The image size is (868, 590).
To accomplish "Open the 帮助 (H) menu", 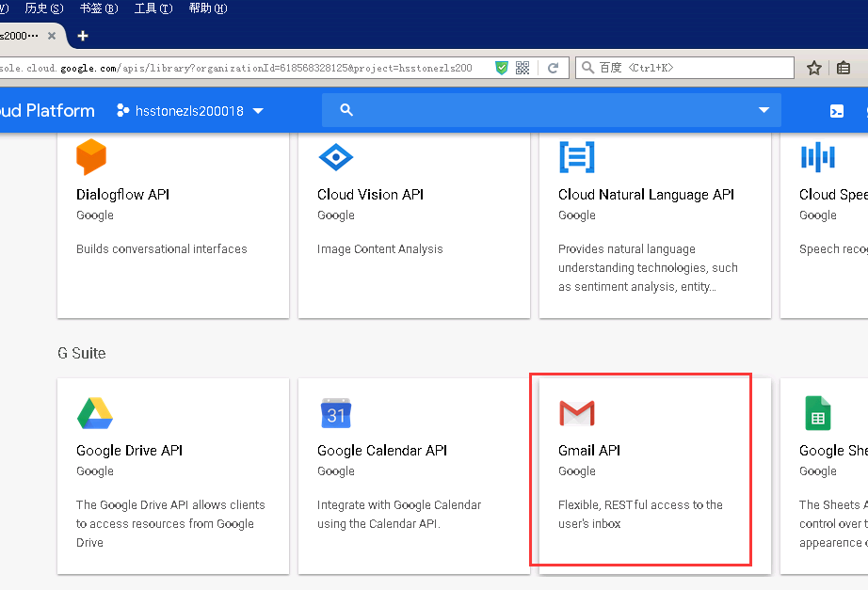I will tap(208, 8).
